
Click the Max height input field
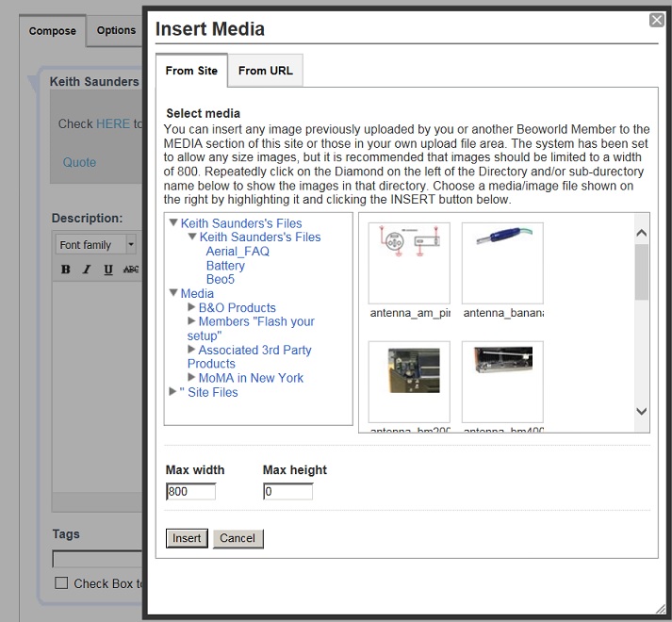(287, 492)
